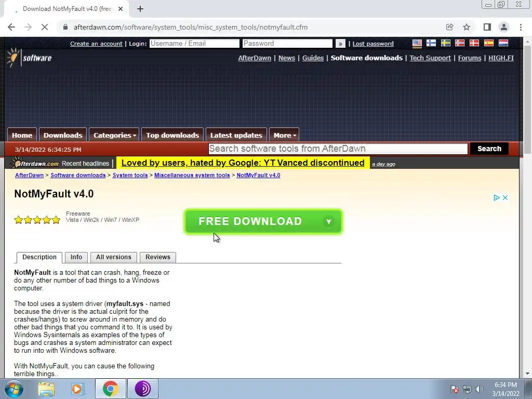The width and height of the screenshot is (532, 399).
Task: Select the Spanish flag language icon
Action: click(x=488, y=43)
